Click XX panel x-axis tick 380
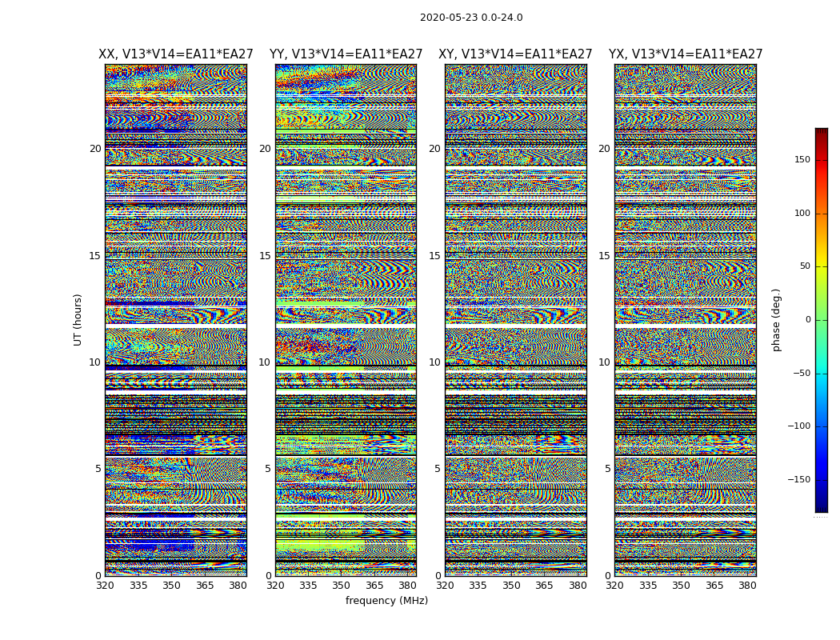840x640 pixels. [x=238, y=586]
